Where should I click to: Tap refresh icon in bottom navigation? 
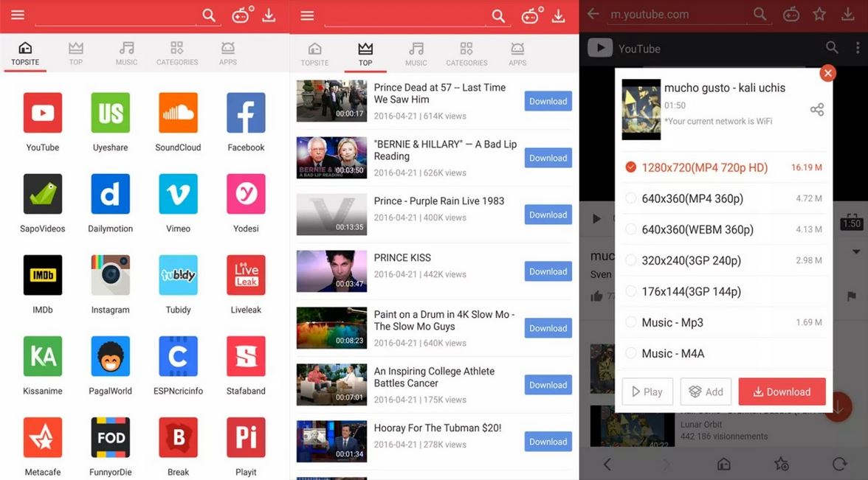click(x=840, y=463)
